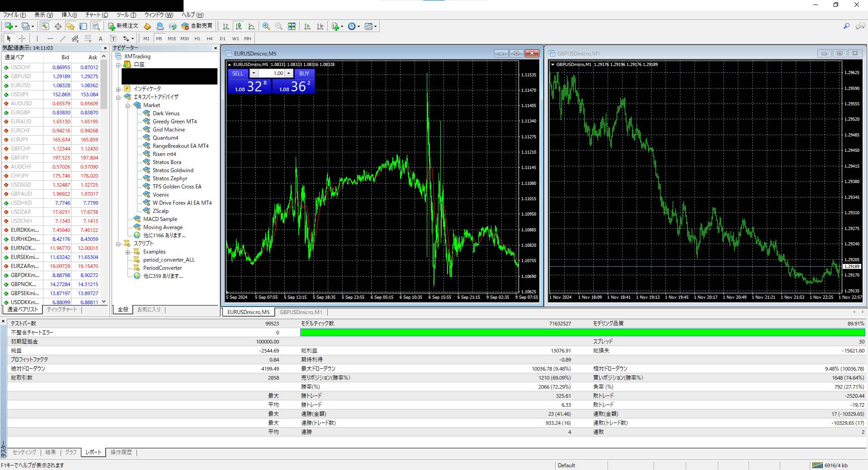Switch timeframe to D1
Viewport: 868px width, 470px height.
click(x=222, y=38)
